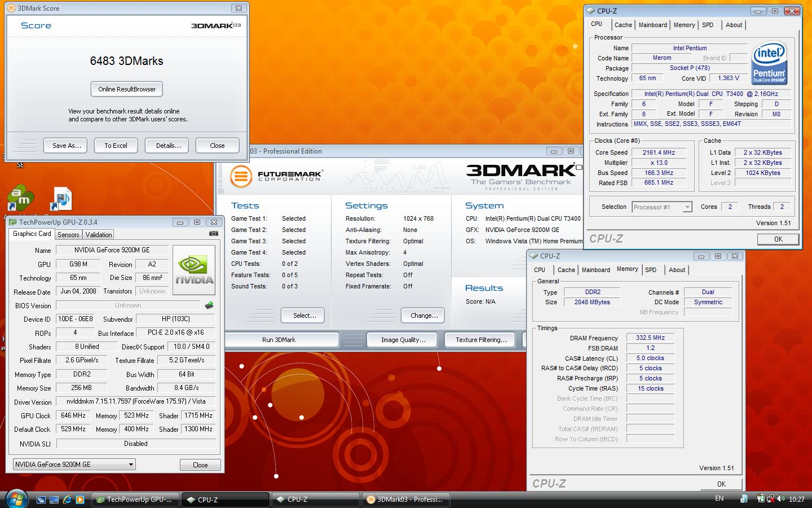Click the volume speaker tray icon

coord(781,499)
